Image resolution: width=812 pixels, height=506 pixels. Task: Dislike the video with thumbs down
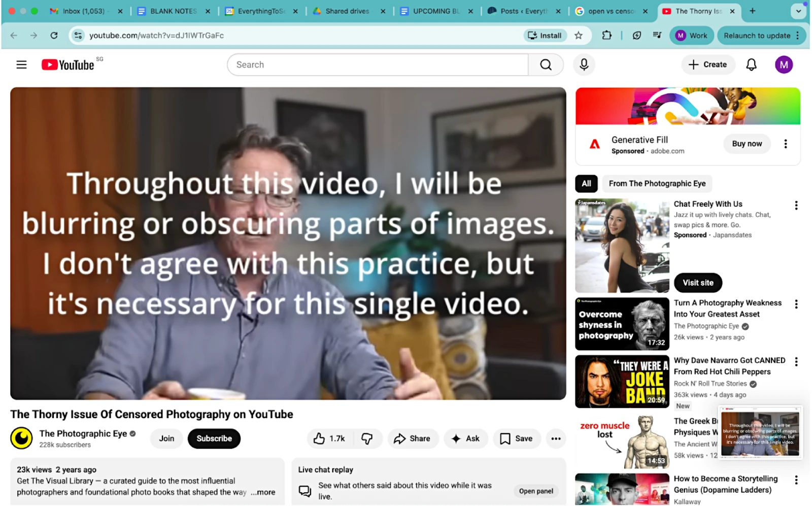tap(367, 438)
